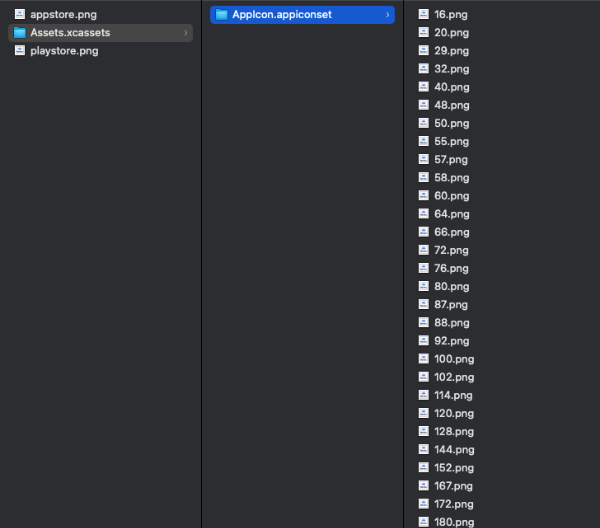This screenshot has width=600, height=528.
Task: Click the icon beside 48.png
Action: coord(424,105)
